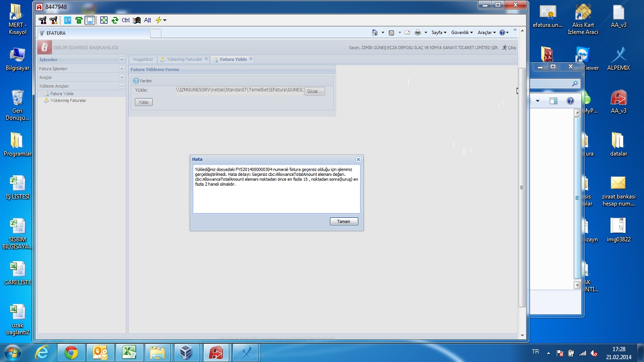Close the Hata error dialog with X
The height and width of the screenshot is (362, 644).
pyautogui.click(x=358, y=159)
